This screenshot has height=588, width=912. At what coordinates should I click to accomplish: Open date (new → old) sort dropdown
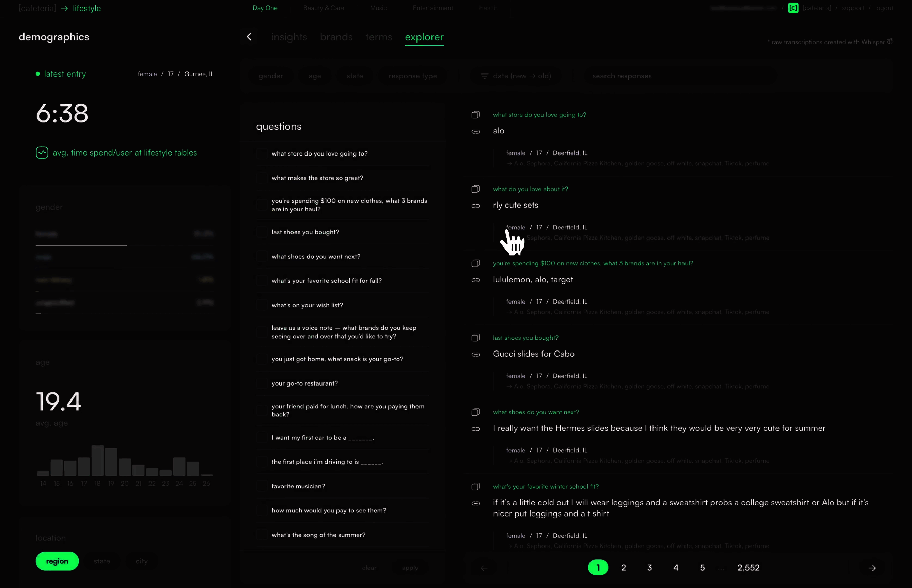[515, 76]
